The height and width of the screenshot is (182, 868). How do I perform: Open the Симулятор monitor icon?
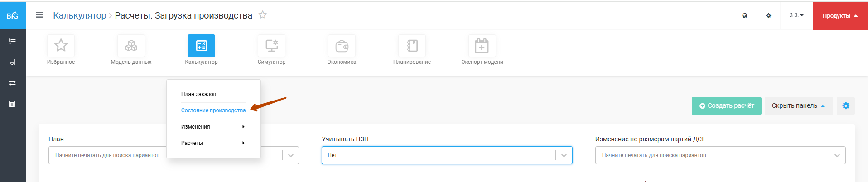click(x=271, y=46)
